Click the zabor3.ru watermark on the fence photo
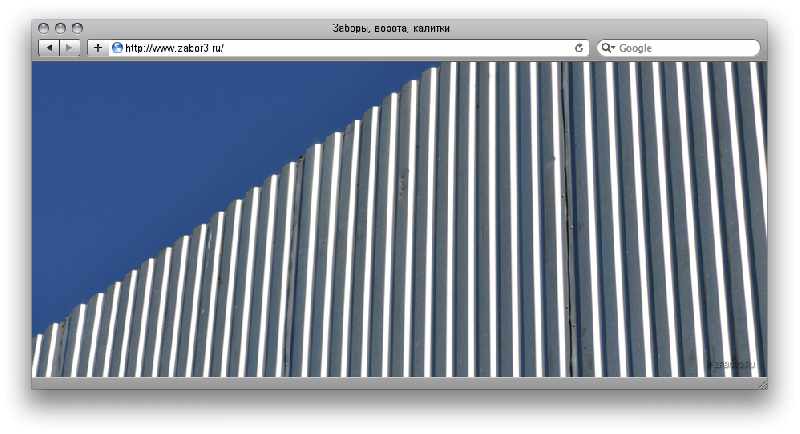800x434 pixels. point(732,365)
